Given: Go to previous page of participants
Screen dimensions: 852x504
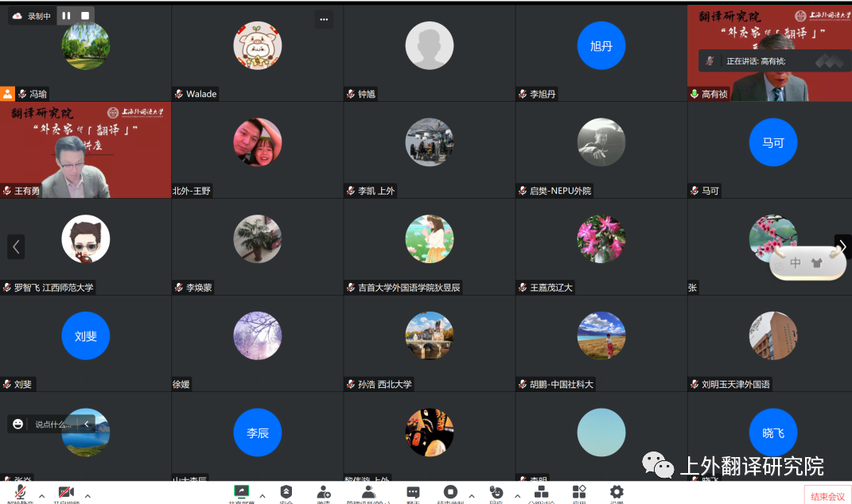Looking at the screenshot, I should click(16, 247).
